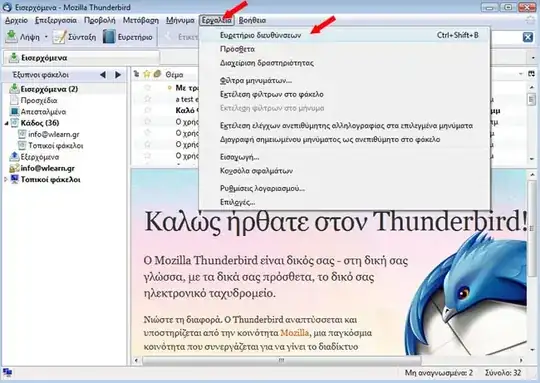540x383 pixels.
Task: Click the Σύνταξη compose button
Action: 74,37
